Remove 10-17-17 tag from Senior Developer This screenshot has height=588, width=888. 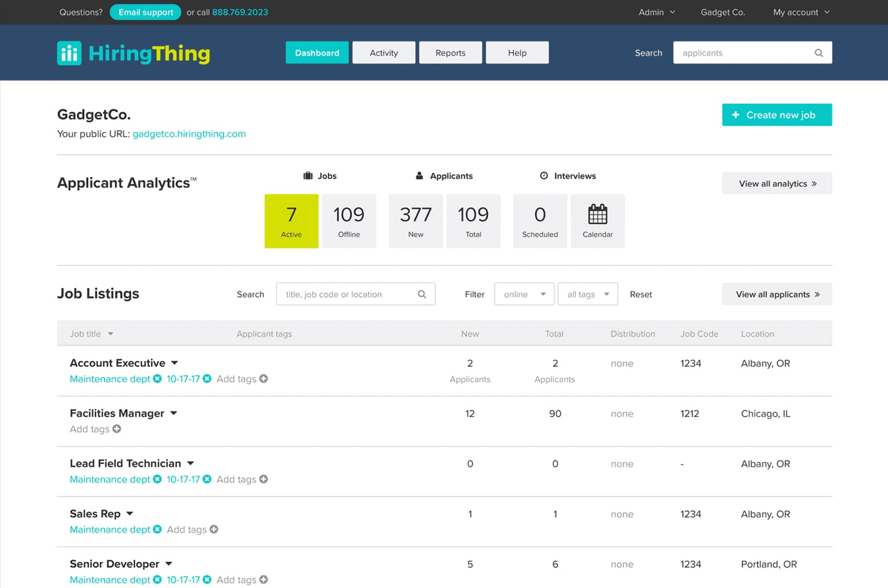click(x=207, y=579)
